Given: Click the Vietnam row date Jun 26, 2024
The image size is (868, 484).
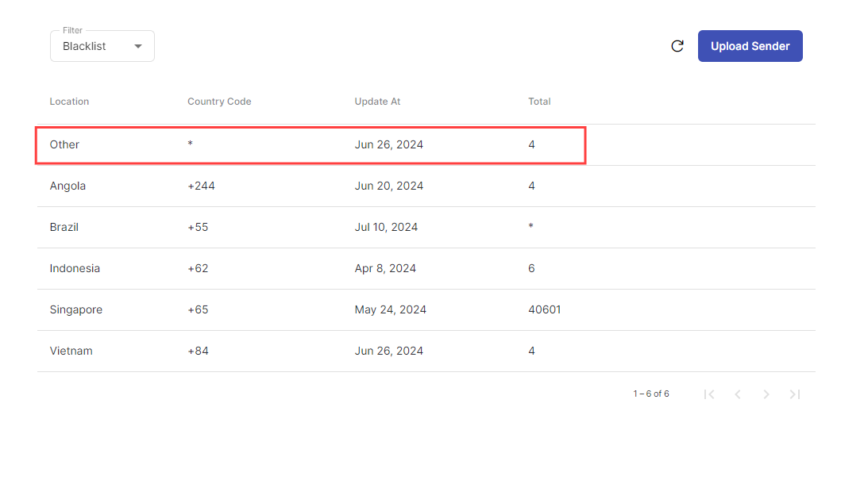Looking at the screenshot, I should pyautogui.click(x=388, y=351).
